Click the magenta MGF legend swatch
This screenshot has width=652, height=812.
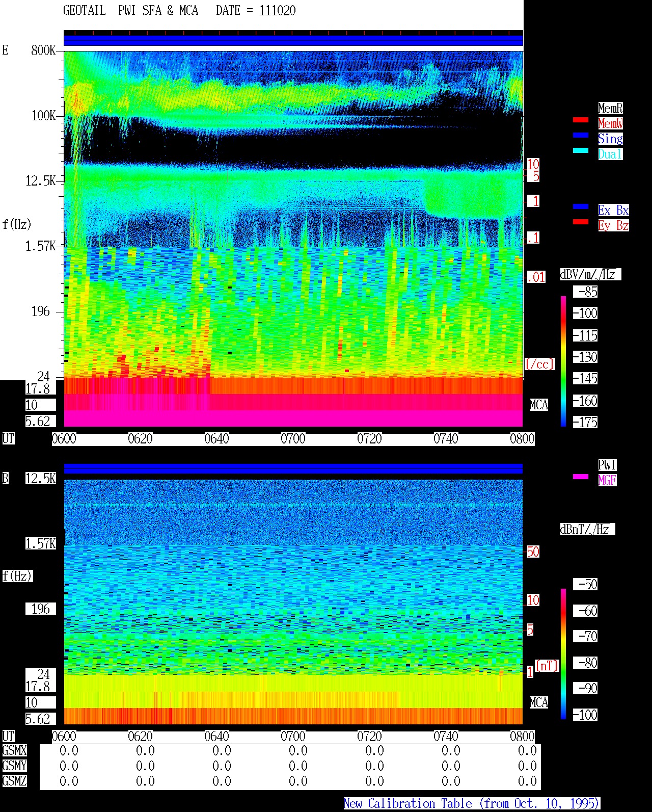(x=581, y=477)
